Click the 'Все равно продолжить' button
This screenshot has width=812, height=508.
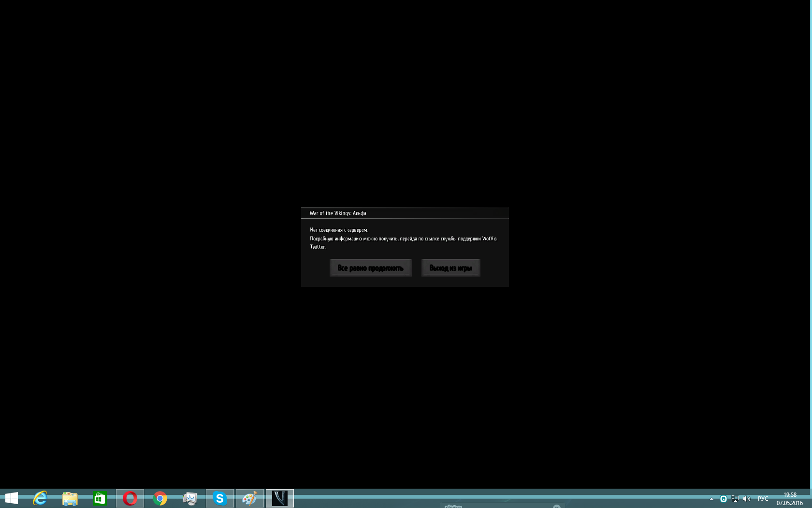[x=370, y=268]
